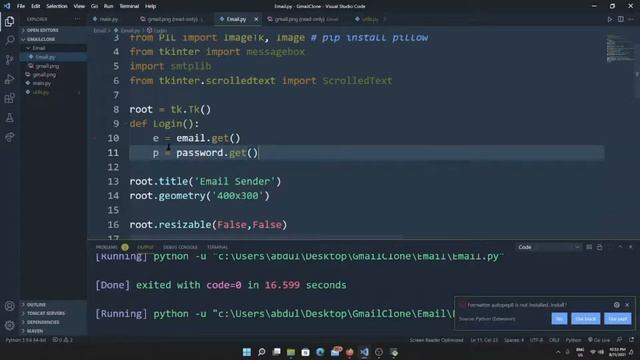Close the Email.py editor tab

click(256, 19)
